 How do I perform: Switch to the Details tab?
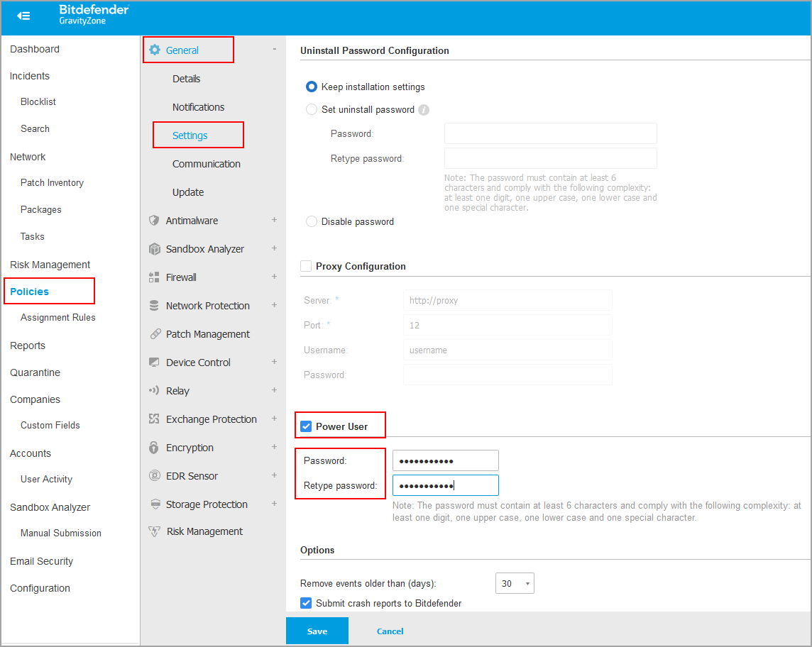[x=186, y=78]
